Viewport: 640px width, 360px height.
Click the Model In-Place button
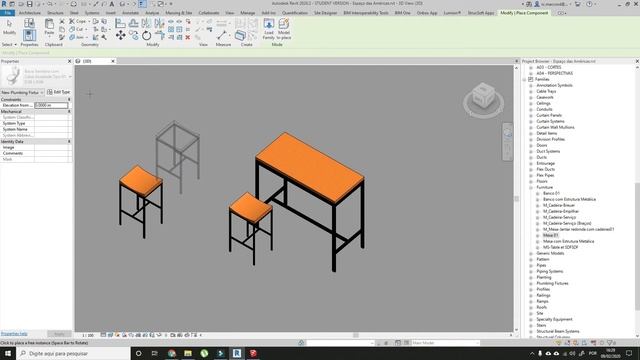pyautogui.click(x=284, y=29)
